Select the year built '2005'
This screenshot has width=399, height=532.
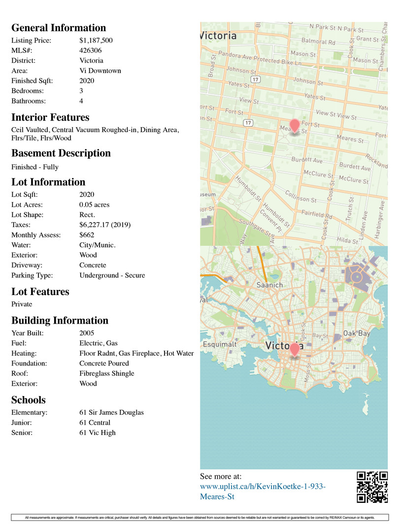(x=87, y=333)
